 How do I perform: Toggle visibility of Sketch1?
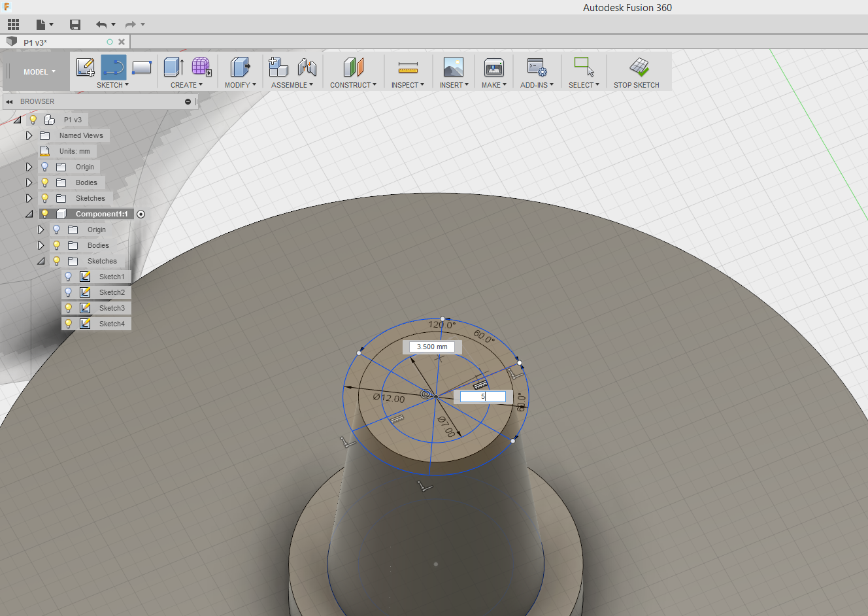click(x=68, y=277)
